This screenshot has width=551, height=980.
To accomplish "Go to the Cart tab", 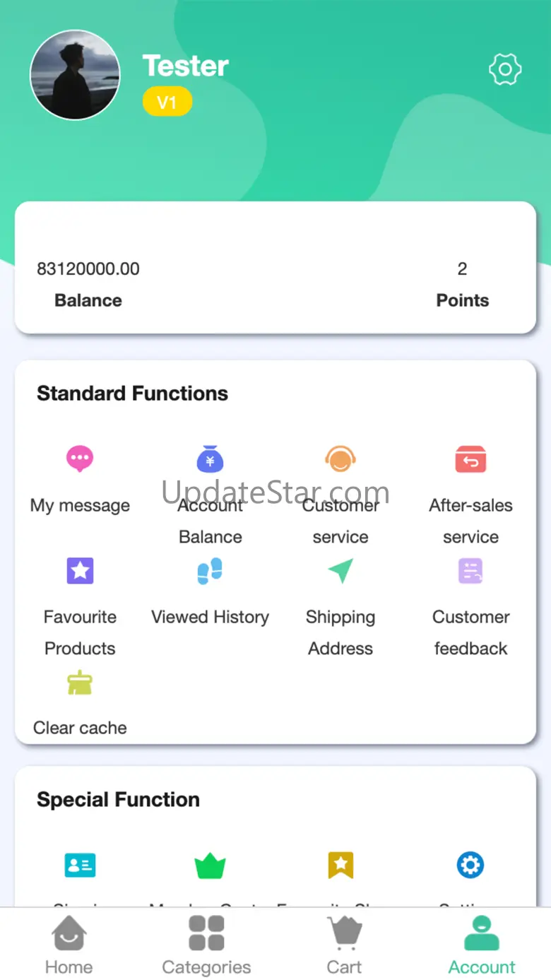I will [344, 944].
